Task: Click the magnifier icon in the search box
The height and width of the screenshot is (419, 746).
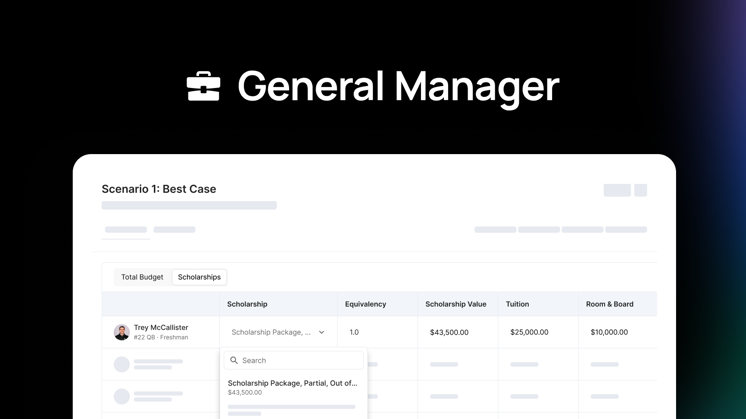Action: pyautogui.click(x=234, y=361)
